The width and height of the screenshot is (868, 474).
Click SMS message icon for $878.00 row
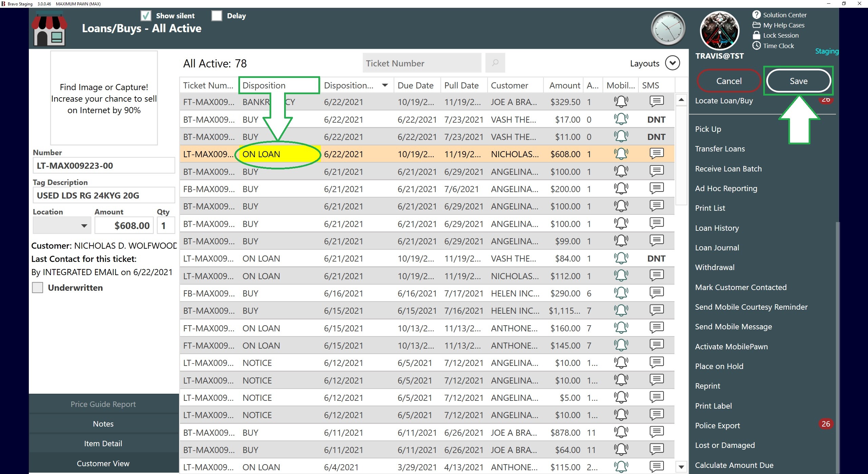(656, 432)
